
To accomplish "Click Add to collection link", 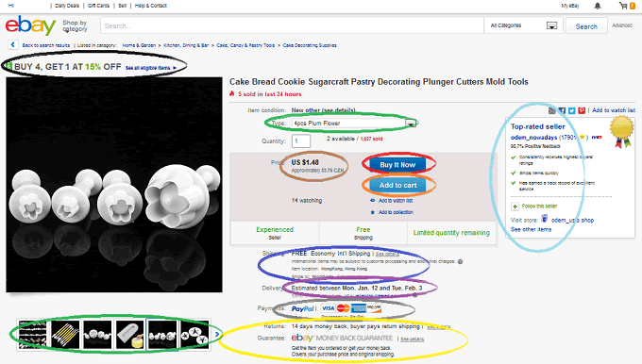I will click(x=396, y=212).
